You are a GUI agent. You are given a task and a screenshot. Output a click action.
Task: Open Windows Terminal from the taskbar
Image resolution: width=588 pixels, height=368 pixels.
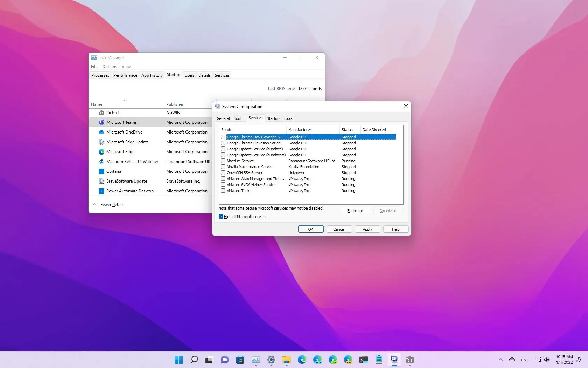click(x=363, y=360)
